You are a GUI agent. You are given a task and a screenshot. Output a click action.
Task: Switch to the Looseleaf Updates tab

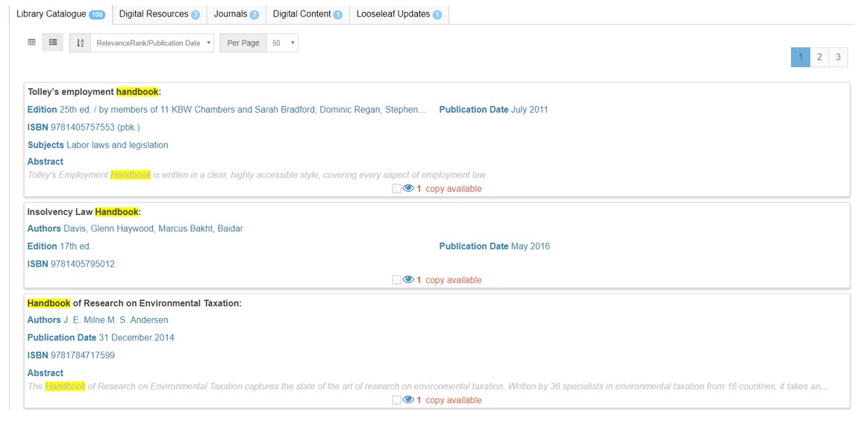click(x=399, y=14)
